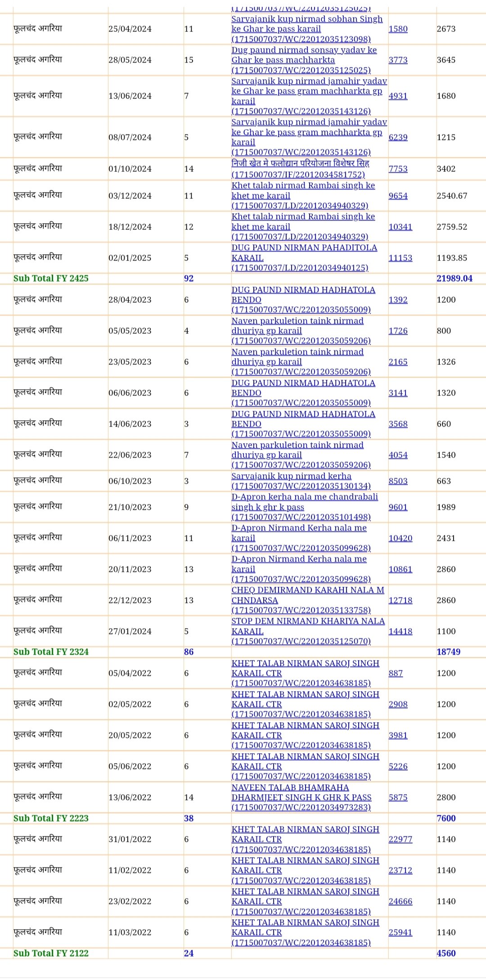Screen dimensions: 486x980
Task: View muster roll number 9601
Action: [x=398, y=507]
